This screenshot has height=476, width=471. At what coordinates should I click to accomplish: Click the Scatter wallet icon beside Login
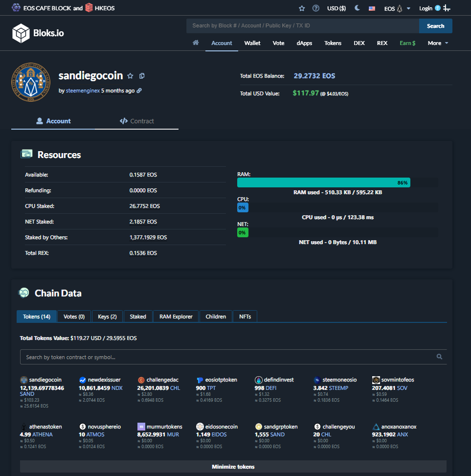point(438,8)
